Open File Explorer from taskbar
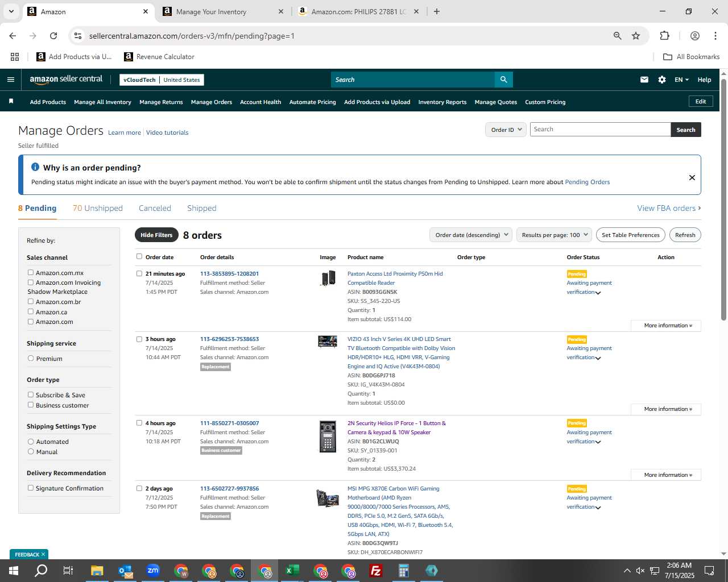 97,571
